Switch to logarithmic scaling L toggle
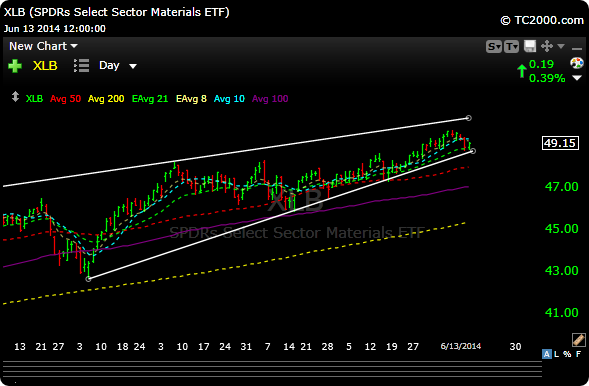This screenshot has height=386, width=589. click(557, 354)
